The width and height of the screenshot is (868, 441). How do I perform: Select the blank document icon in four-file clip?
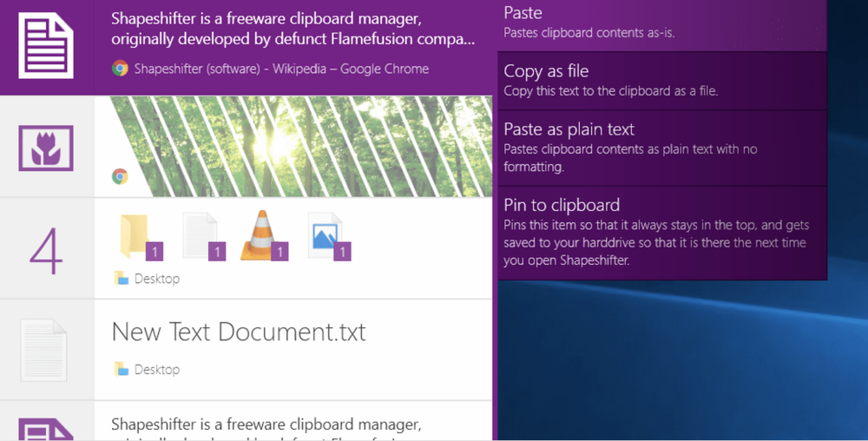pyautogui.click(x=200, y=235)
